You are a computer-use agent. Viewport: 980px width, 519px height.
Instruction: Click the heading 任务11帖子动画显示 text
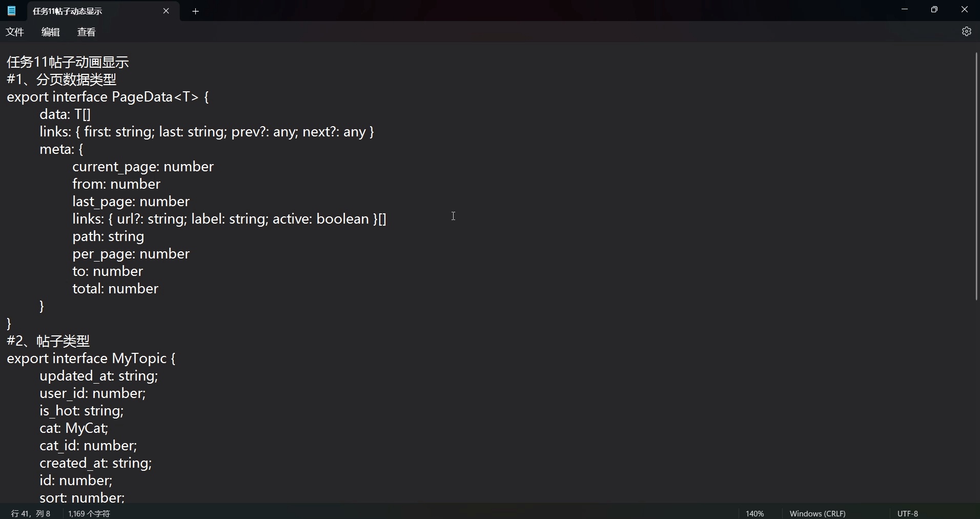tap(67, 62)
